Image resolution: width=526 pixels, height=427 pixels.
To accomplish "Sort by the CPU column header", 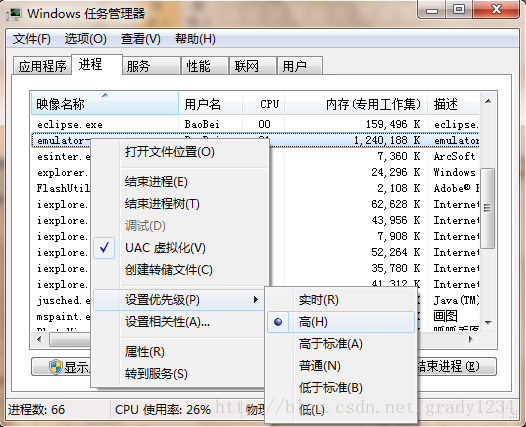I will 263,104.
